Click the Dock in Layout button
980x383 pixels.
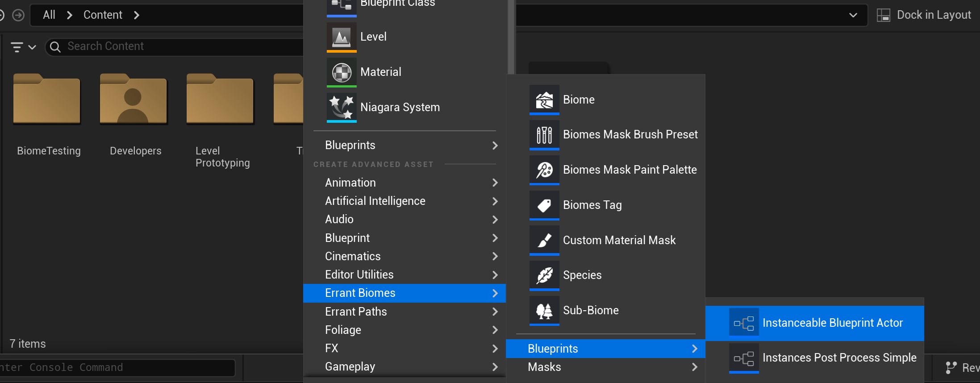coord(924,15)
